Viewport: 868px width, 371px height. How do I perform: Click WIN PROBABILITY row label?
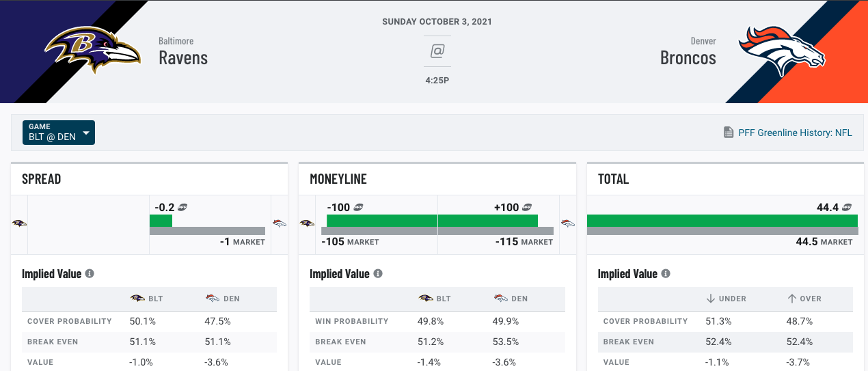point(351,321)
